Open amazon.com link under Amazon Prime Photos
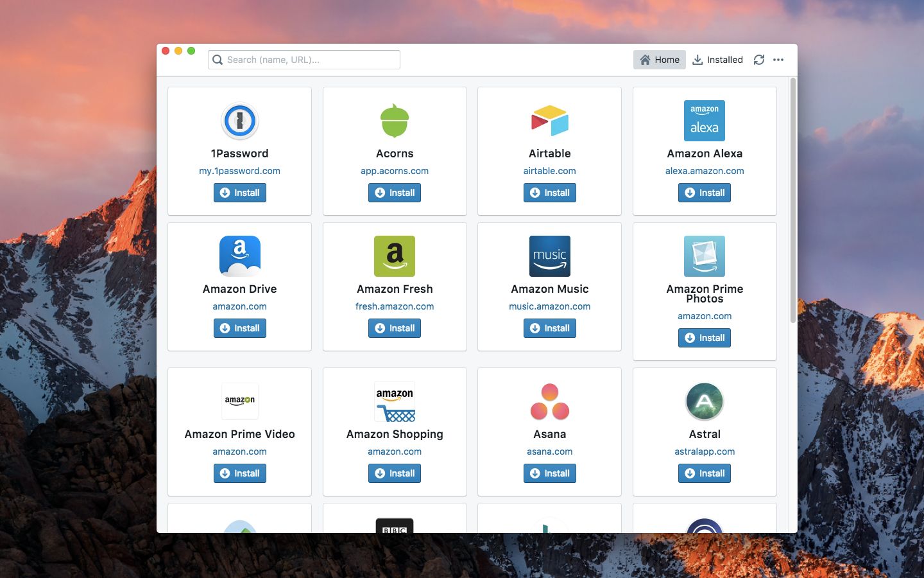 pyautogui.click(x=705, y=316)
